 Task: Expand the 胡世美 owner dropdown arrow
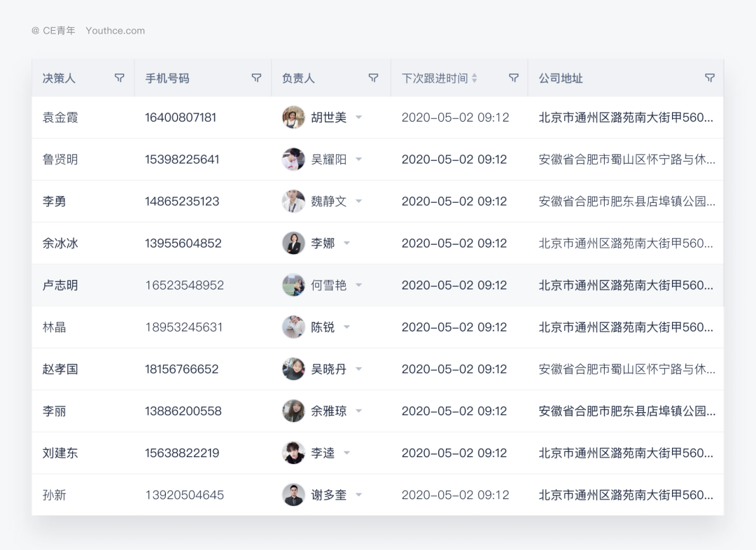358,117
